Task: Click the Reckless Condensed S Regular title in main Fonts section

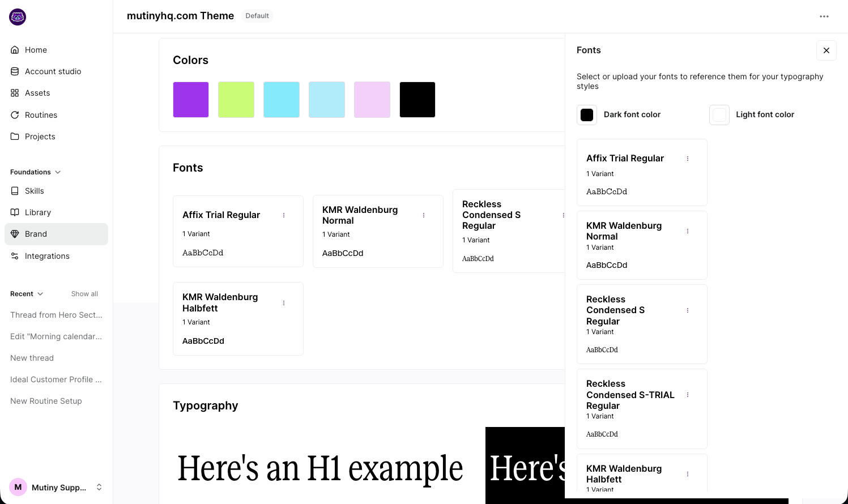Action: (x=492, y=215)
